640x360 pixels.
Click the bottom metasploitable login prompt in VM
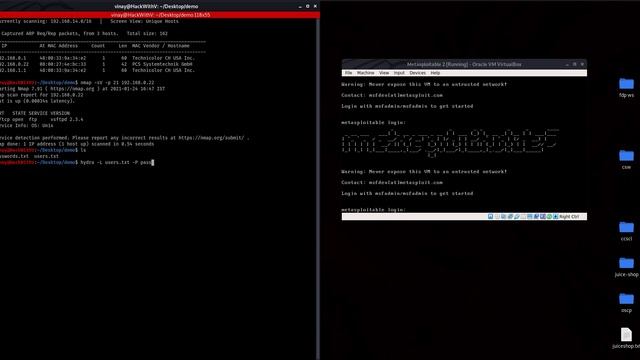pos(373,209)
